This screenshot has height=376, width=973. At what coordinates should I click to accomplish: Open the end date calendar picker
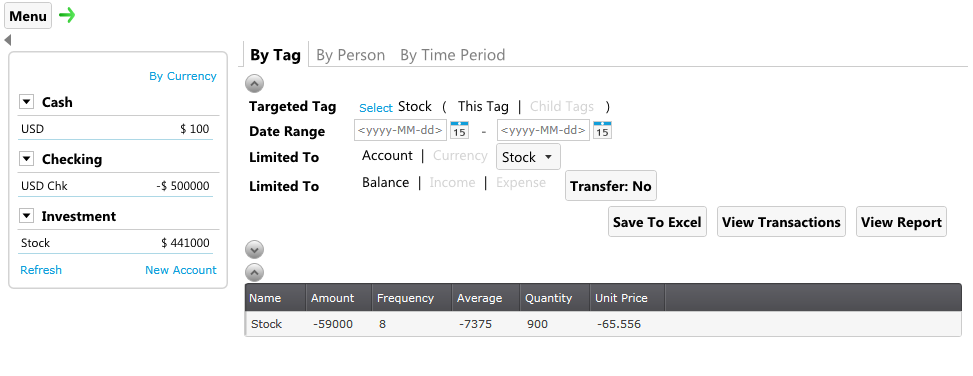click(603, 130)
